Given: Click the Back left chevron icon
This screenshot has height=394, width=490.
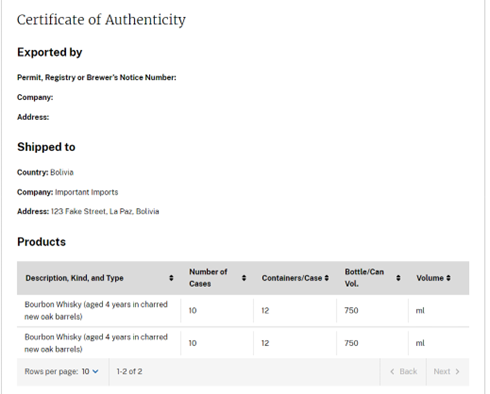Looking at the screenshot, I should [392, 372].
